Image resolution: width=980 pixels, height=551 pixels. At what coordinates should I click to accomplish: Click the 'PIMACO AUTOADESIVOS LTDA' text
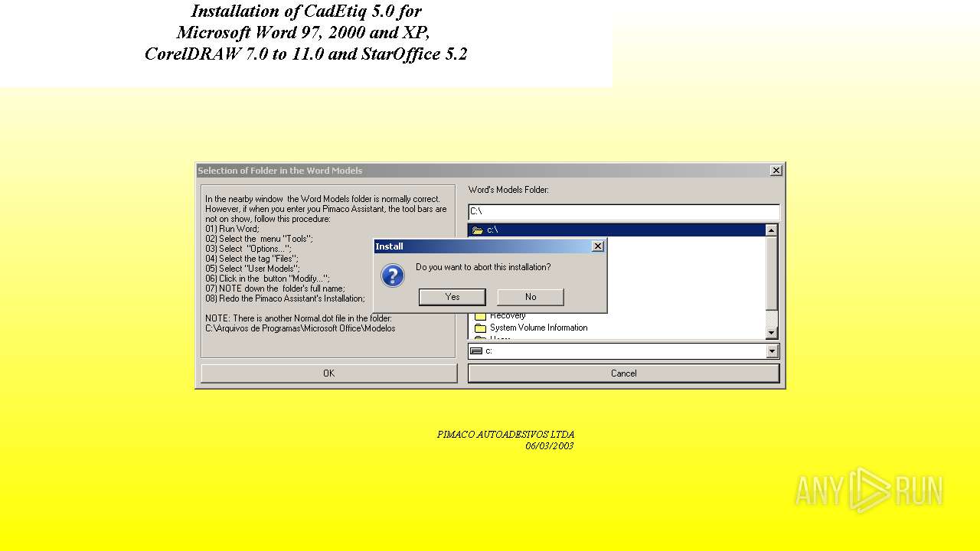505,435
